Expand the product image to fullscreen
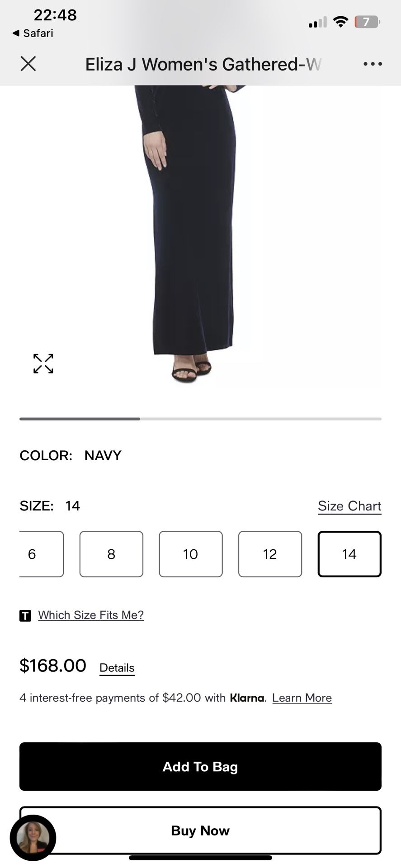This screenshot has width=401, height=868. (43, 363)
